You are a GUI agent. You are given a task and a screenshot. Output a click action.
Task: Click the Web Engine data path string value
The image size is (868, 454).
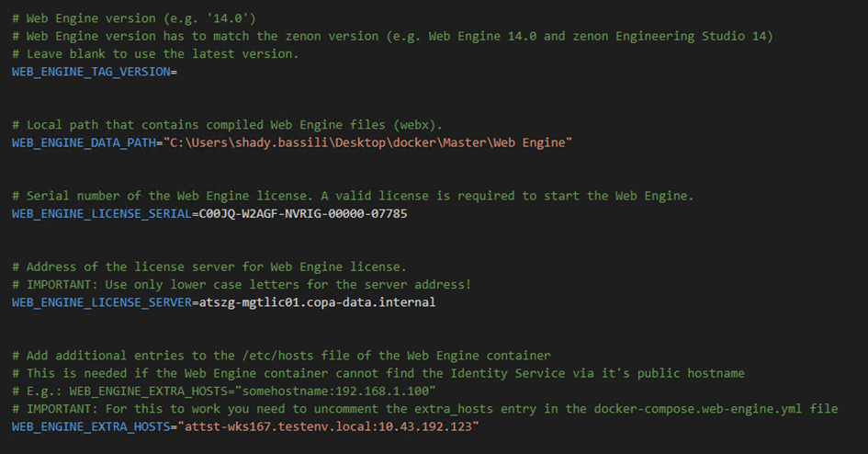point(367,142)
